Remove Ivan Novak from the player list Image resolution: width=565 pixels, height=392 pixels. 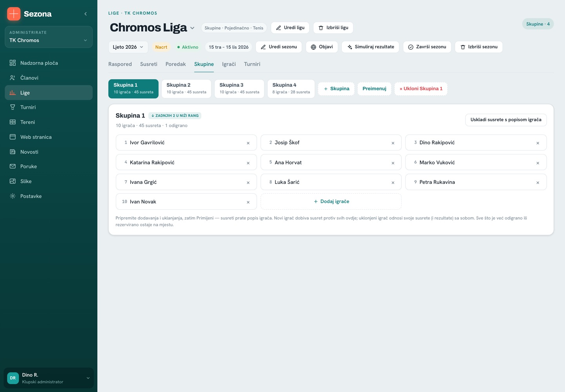248,202
